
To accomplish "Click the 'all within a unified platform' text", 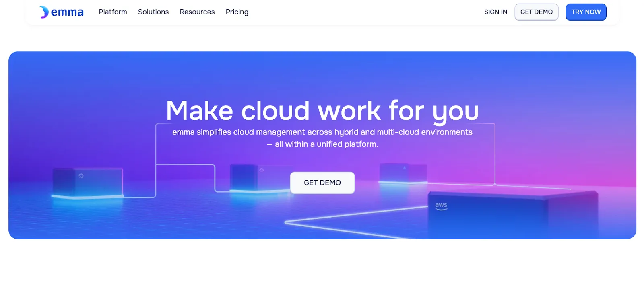I will point(326,144).
